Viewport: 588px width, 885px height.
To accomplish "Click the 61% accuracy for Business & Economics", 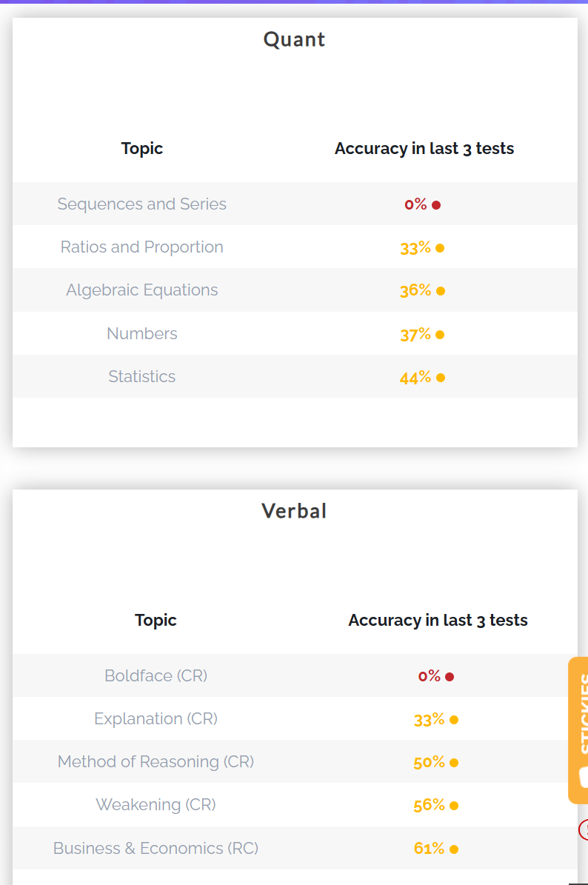I will pos(429,849).
